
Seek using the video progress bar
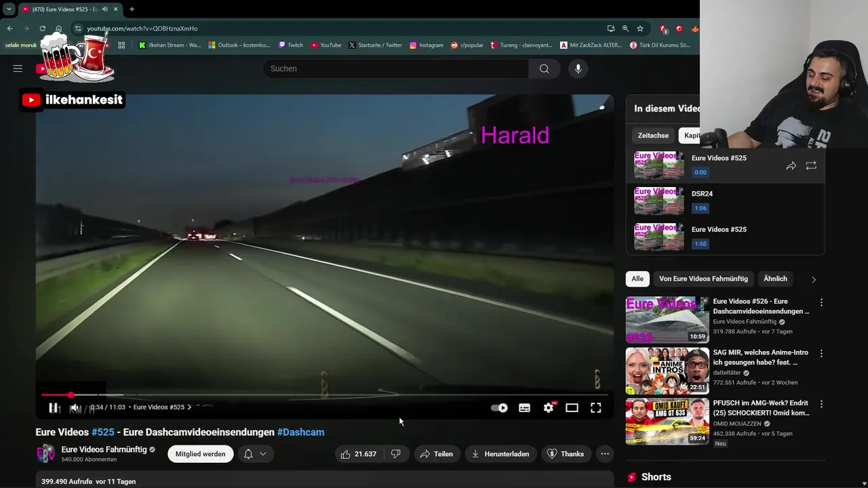point(324,394)
